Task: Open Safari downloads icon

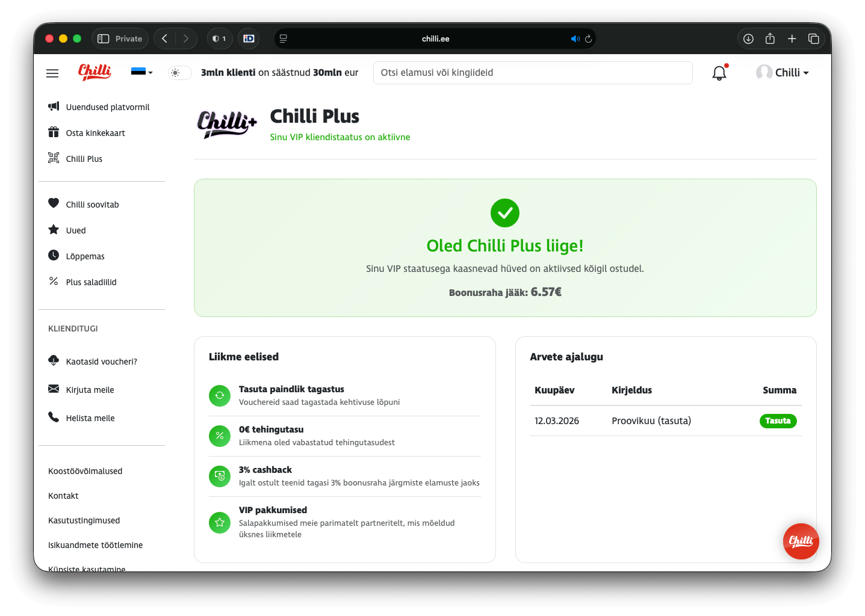Action: point(748,38)
